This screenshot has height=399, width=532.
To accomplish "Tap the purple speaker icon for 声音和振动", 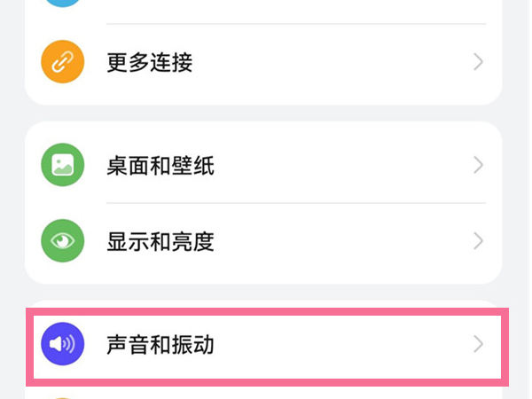I will pos(62,344).
